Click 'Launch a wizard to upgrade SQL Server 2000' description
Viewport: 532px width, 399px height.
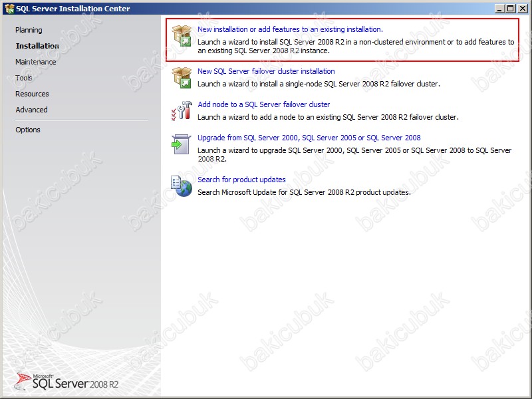(354, 154)
